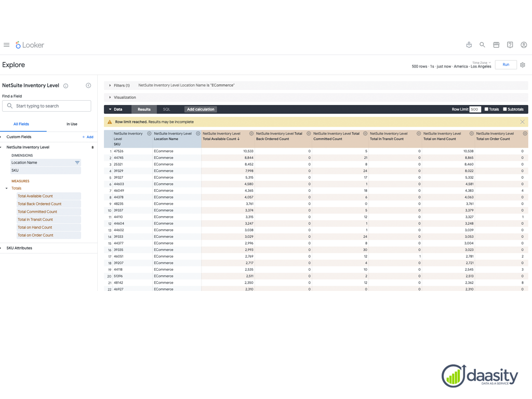Click the Location Name filter icon
Viewport: 532px width, 399px height.
click(77, 163)
